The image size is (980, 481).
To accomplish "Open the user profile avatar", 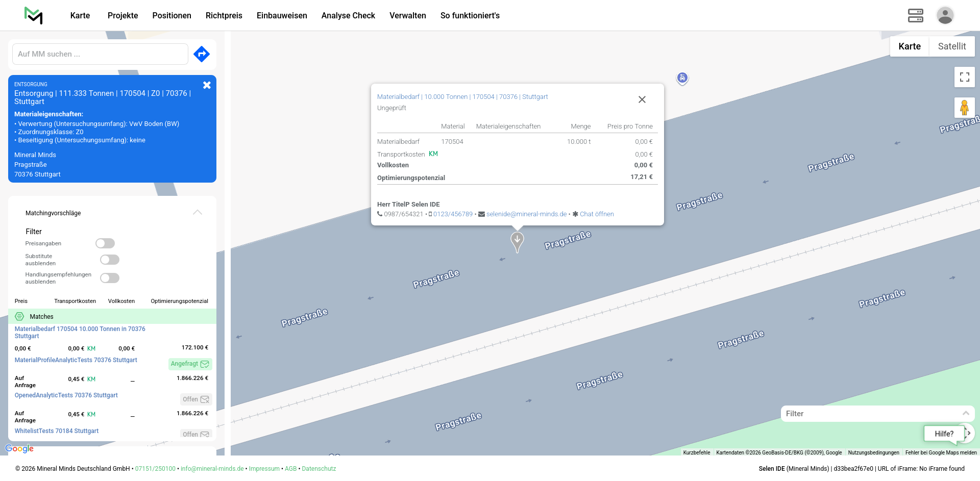I will coord(945,15).
